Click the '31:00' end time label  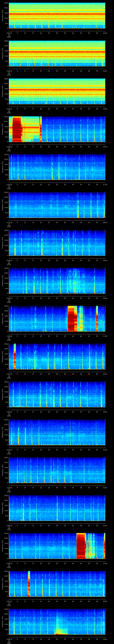(x=105, y=336)
